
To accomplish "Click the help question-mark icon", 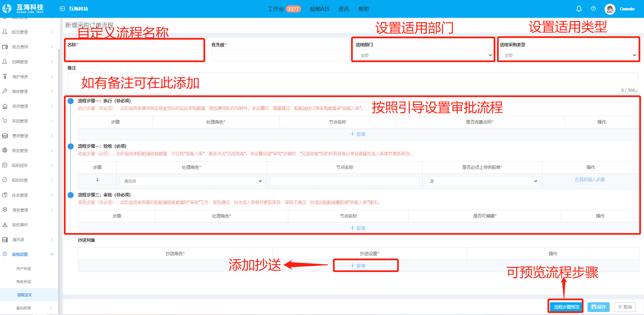I will [x=593, y=9].
